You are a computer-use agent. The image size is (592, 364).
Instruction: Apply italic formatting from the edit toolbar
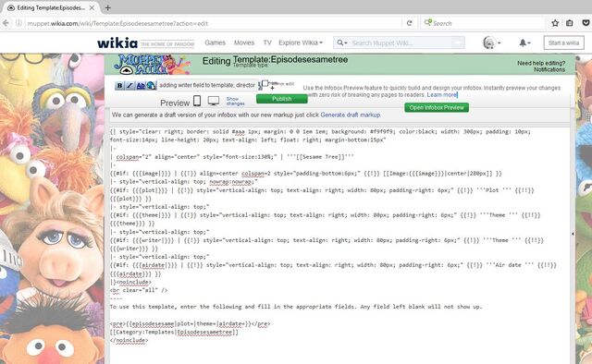(129, 86)
